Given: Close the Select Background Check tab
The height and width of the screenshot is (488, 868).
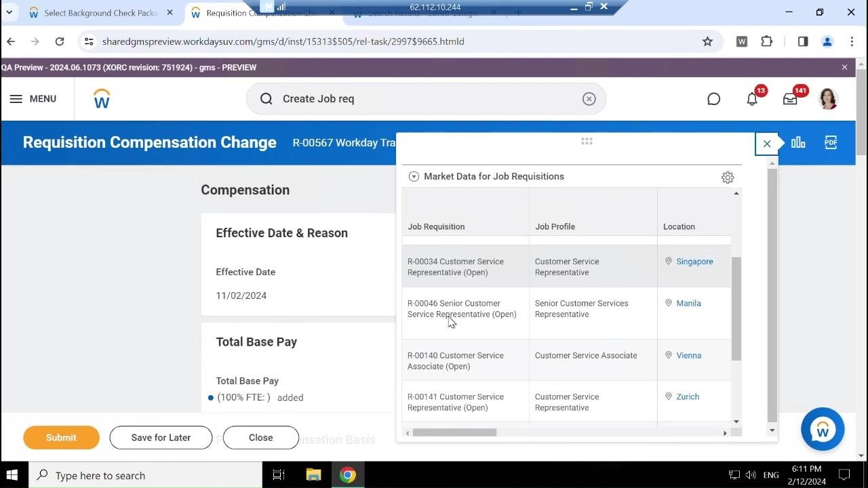Looking at the screenshot, I should 170,13.
